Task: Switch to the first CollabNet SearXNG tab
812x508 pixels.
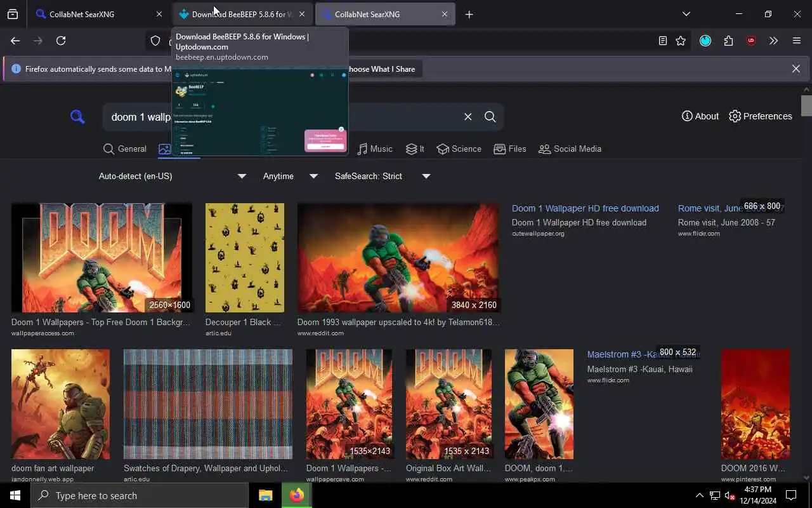Action: (100, 14)
